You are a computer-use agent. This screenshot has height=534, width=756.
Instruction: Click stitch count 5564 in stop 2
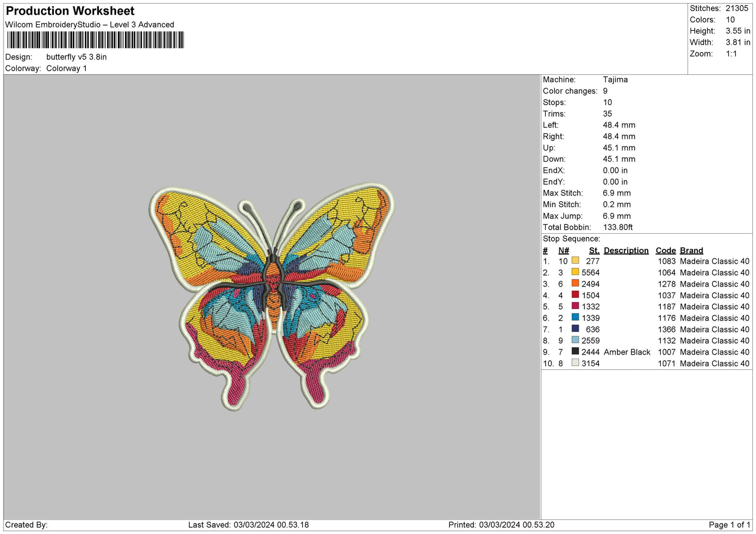591,272
